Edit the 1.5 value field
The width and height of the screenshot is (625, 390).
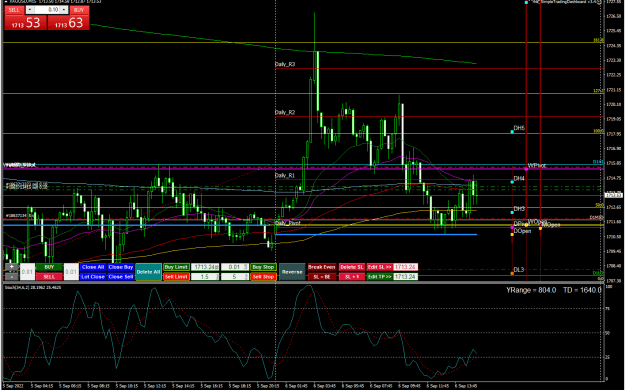tap(205, 277)
